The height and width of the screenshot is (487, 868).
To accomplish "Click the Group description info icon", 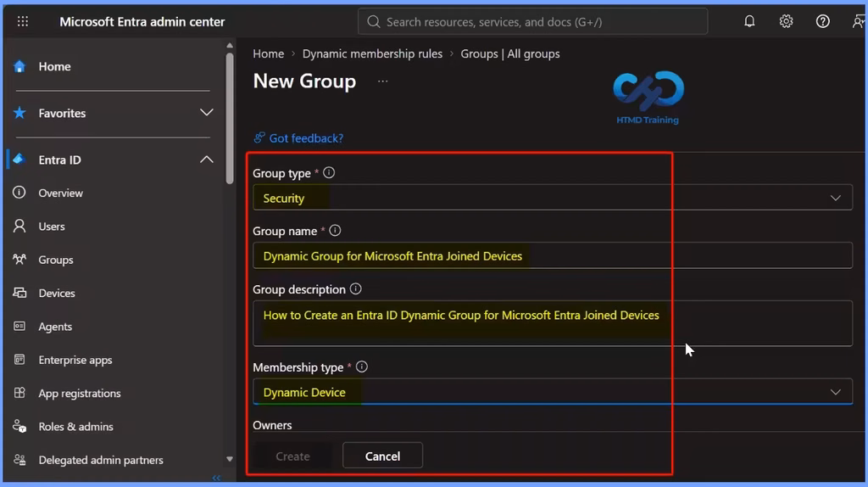I will pyautogui.click(x=355, y=289).
